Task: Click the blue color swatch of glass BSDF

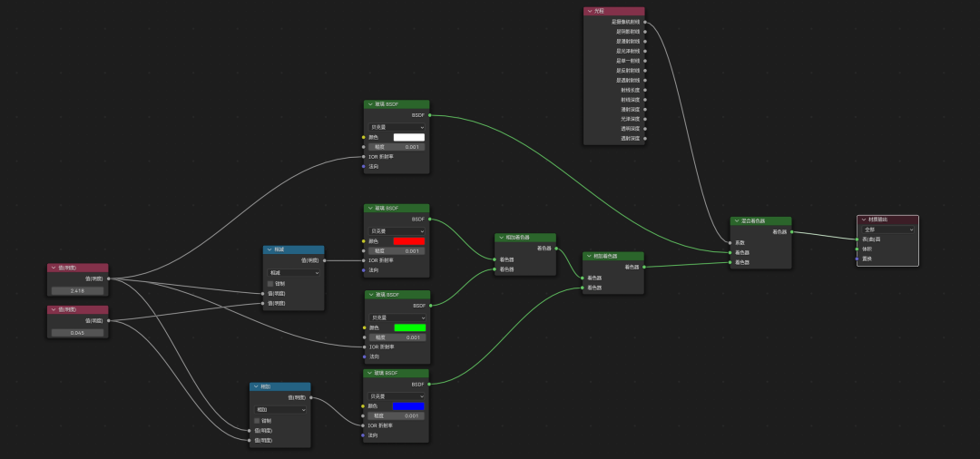Action: pyautogui.click(x=408, y=405)
